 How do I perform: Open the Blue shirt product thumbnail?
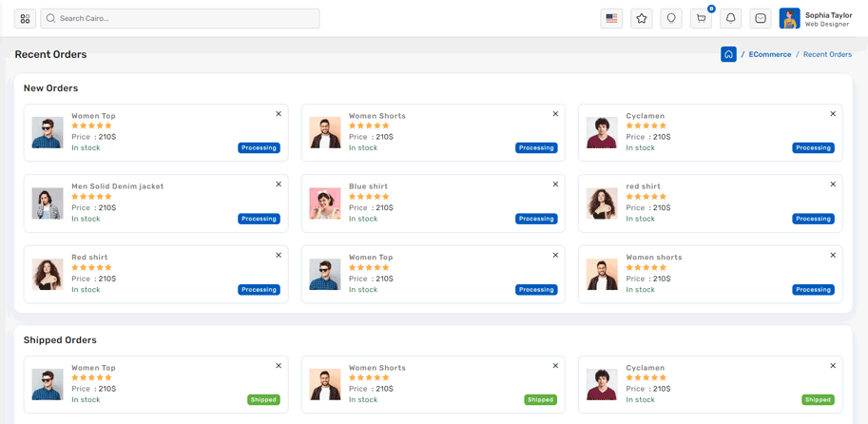click(325, 203)
